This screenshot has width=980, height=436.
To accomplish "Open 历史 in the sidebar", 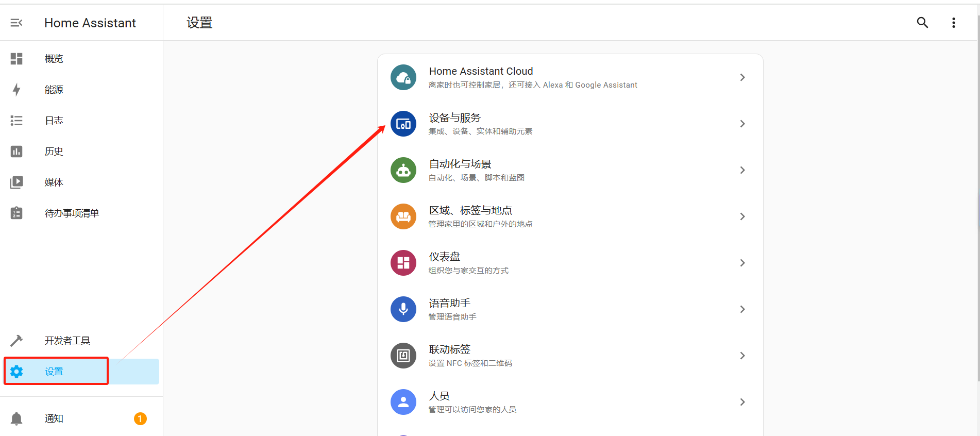I will click(x=81, y=152).
